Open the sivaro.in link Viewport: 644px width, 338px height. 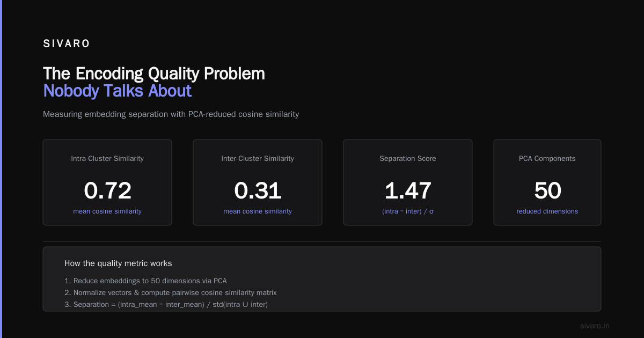[x=595, y=326]
